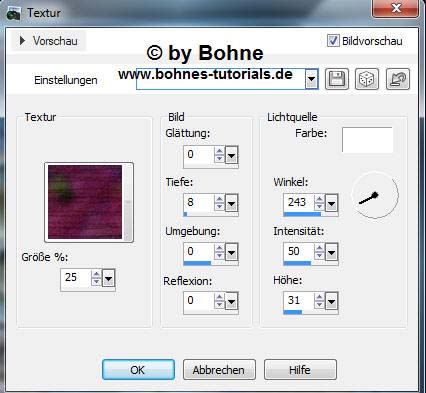Decrease Höhe with the down spinner arrow
426x393 pixels.
pyautogui.click(x=319, y=305)
